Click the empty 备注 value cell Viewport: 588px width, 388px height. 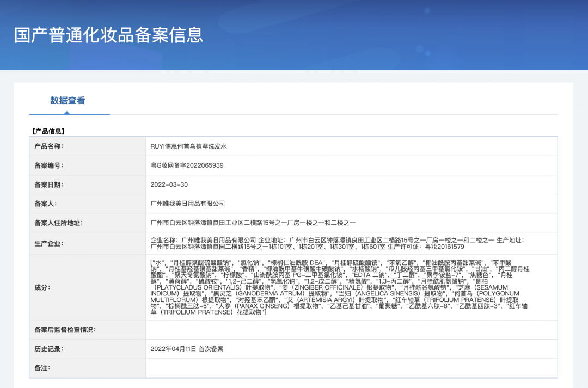tap(351, 368)
